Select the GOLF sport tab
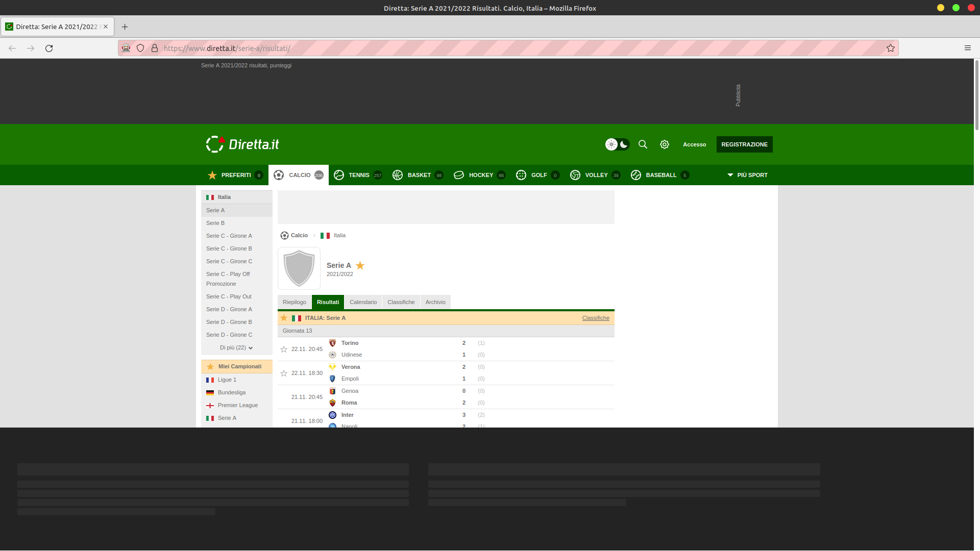 [538, 175]
